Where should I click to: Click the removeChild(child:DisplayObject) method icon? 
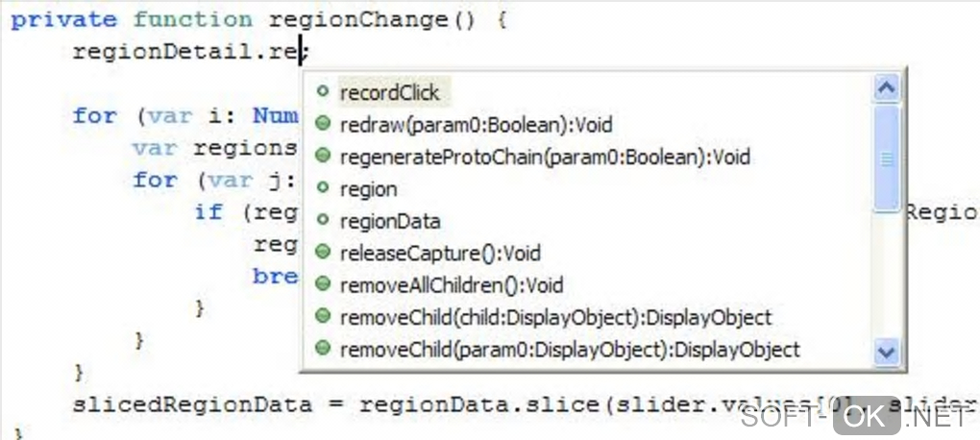323,317
